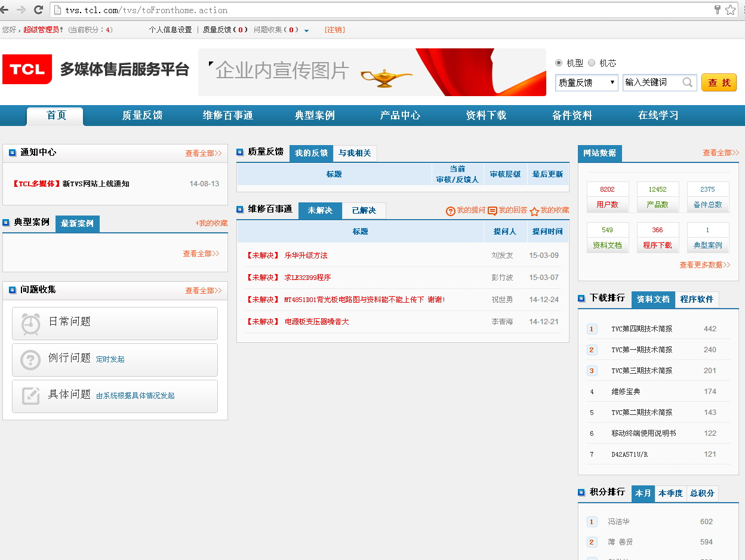Open 资料下载 navigation item
The height and width of the screenshot is (560, 745).
pyautogui.click(x=486, y=116)
